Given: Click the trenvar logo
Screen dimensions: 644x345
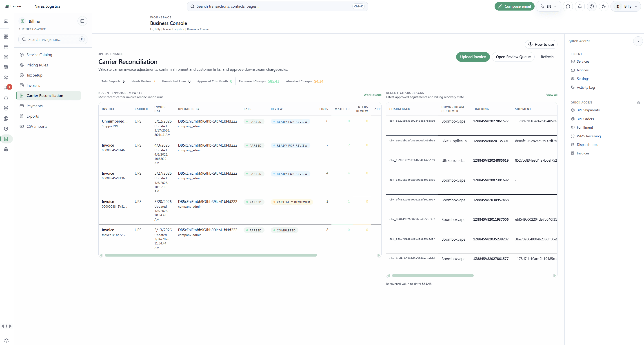Looking at the screenshot, I should click(x=13, y=6).
